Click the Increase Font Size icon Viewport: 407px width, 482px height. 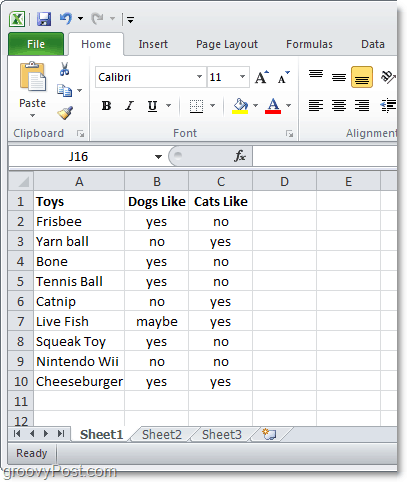click(x=262, y=77)
